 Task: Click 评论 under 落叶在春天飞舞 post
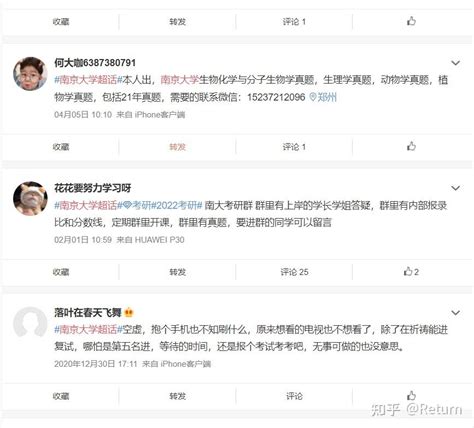click(x=294, y=396)
